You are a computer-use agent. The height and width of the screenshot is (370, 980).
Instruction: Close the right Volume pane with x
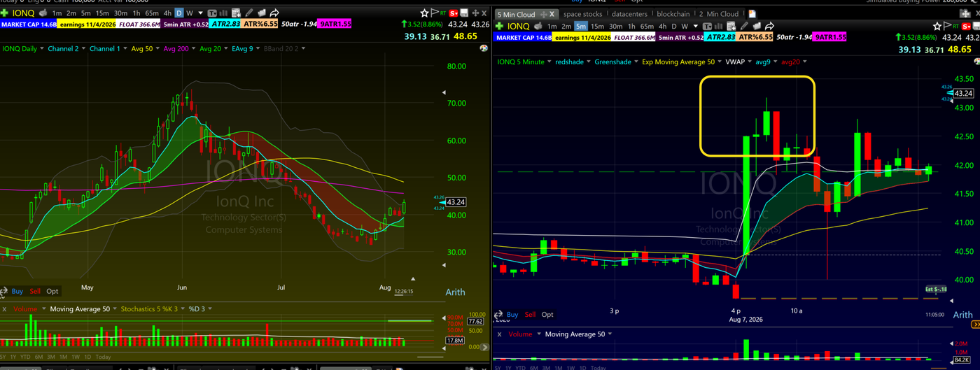[499, 334]
